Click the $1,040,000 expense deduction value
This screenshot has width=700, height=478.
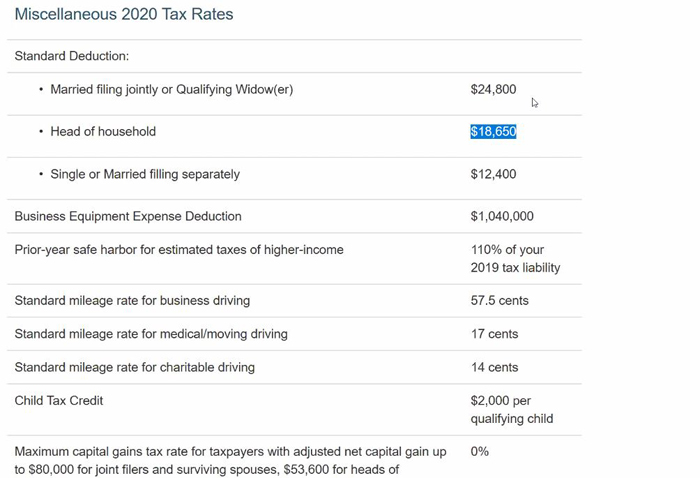[x=502, y=216]
